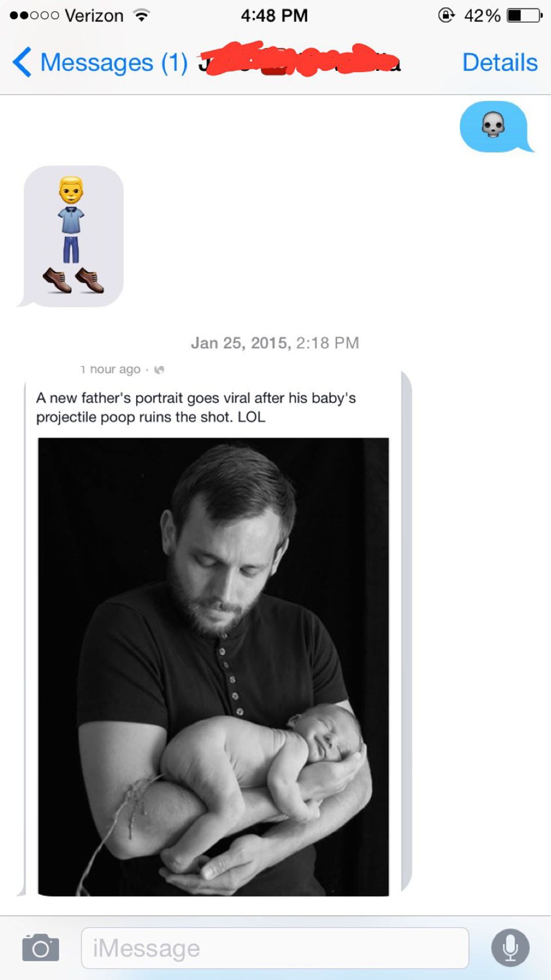Image resolution: width=551 pixels, height=980 pixels.
Task: Tap the Wi-Fi status icon
Action: [x=142, y=15]
